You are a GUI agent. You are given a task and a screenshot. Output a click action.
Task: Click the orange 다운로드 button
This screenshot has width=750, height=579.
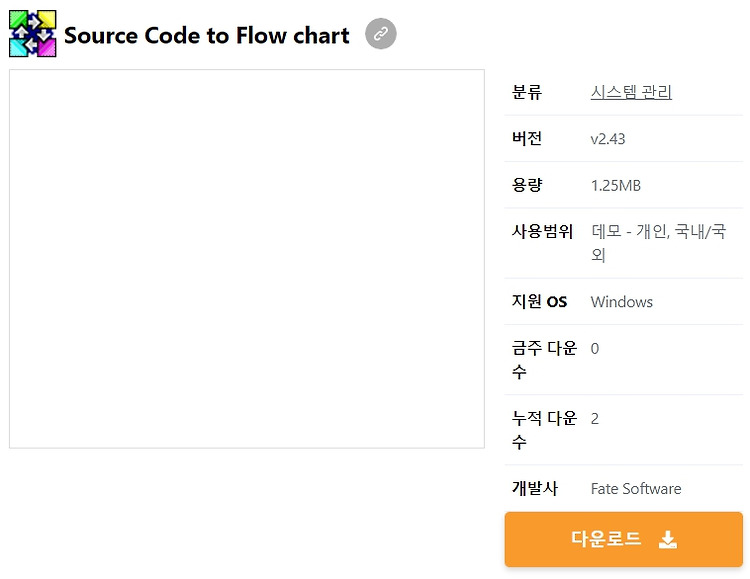click(624, 539)
